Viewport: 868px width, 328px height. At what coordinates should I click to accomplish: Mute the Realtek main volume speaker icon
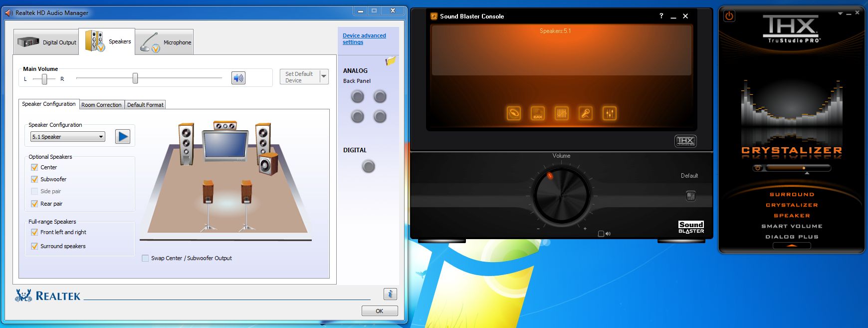coord(238,78)
